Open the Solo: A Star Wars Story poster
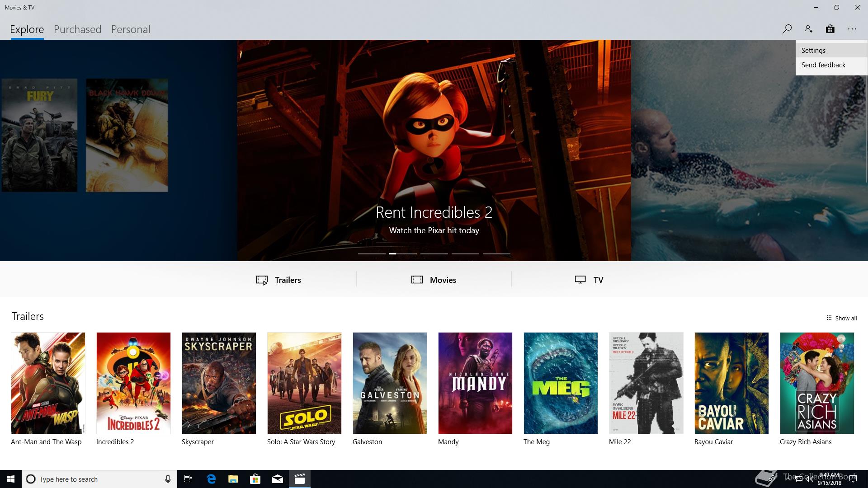This screenshot has height=488, width=868. 304,383
